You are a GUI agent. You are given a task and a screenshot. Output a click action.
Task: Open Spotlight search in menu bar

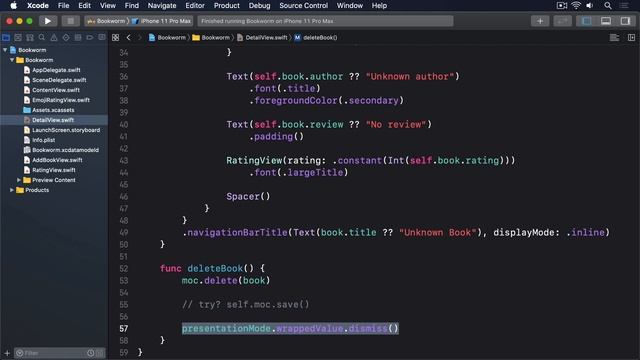click(608, 6)
